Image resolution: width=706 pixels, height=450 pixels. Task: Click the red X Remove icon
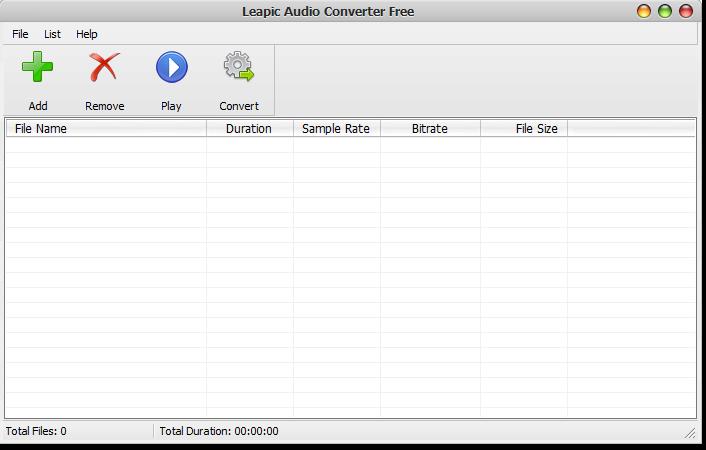[x=104, y=69]
